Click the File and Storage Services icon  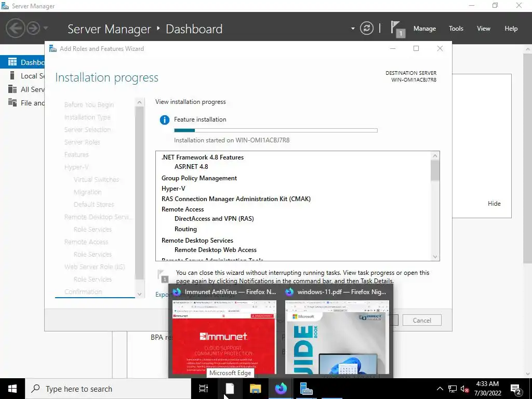click(x=12, y=102)
